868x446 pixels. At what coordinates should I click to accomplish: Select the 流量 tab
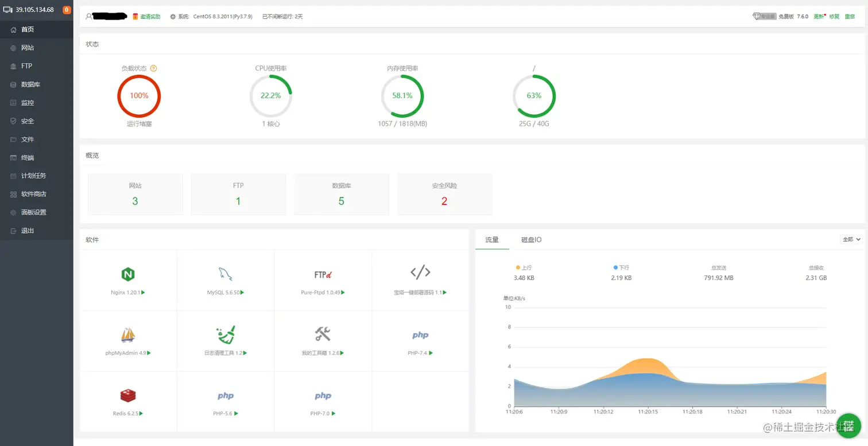tap(492, 240)
